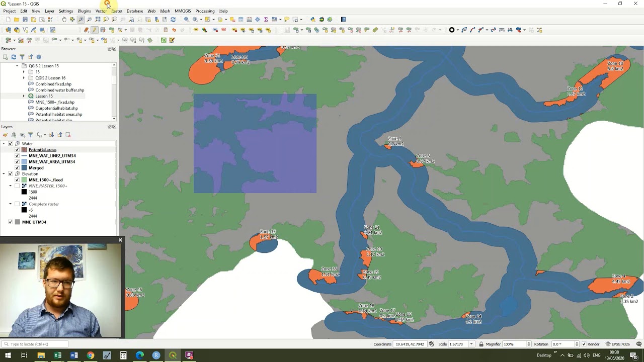
Task: Open the MMQGIS menu
Action: (183, 11)
